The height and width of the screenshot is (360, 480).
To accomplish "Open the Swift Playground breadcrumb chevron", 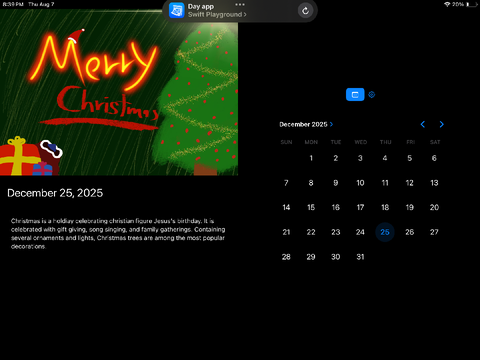I will (x=245, y=15).
